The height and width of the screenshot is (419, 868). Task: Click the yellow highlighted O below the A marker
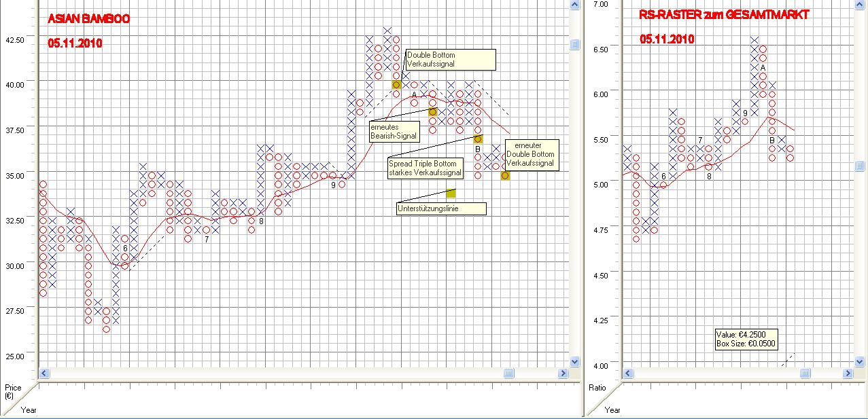(432, 112)
